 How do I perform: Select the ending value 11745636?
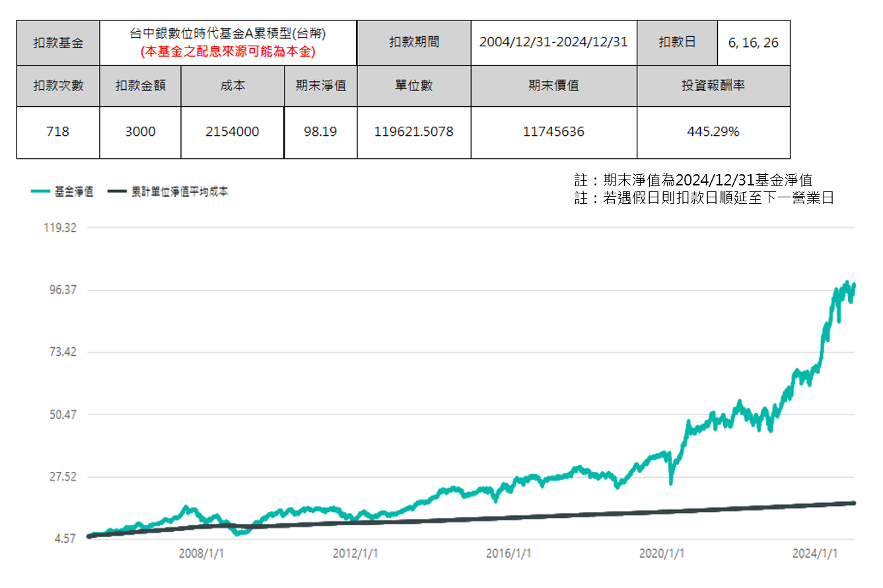(553, 132)
